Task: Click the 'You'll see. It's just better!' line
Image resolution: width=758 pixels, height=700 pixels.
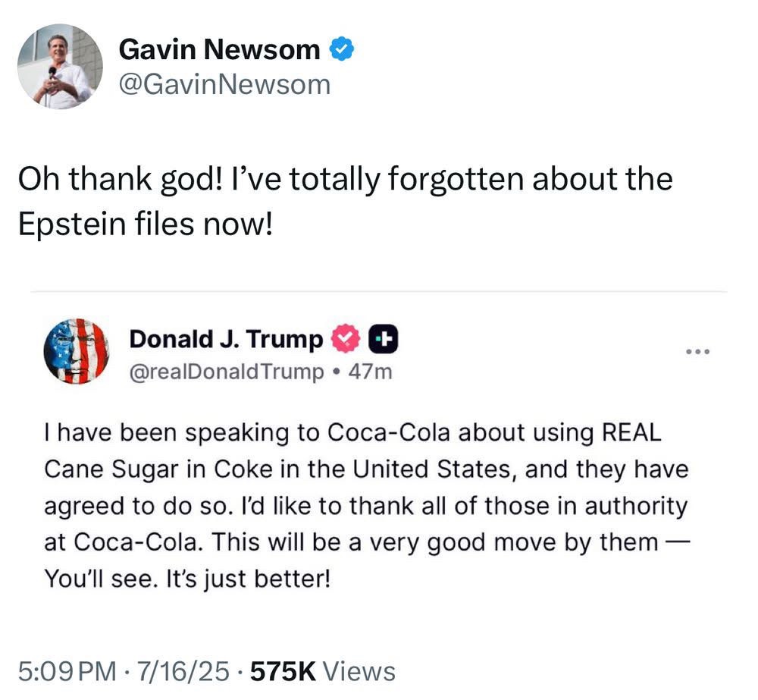Action: [x=188, y=579]
